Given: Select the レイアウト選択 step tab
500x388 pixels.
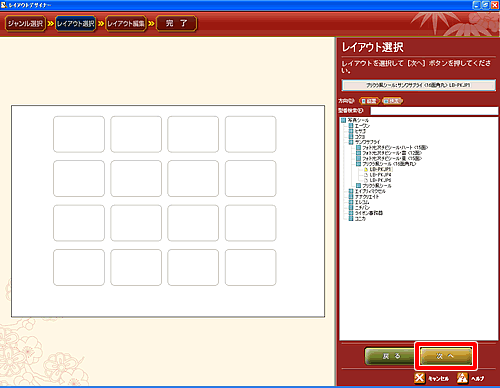Looking at the screenshot, I should pos(76,24).
